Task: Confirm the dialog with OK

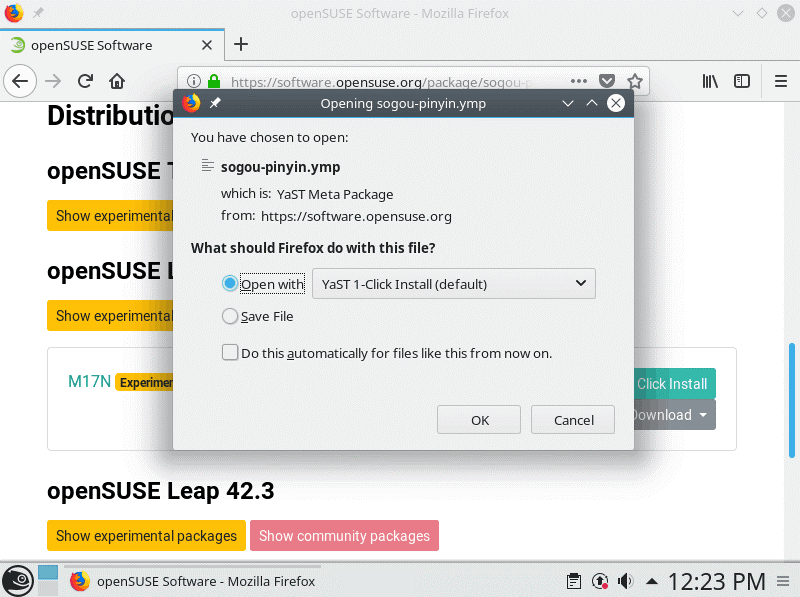Action: 479,419
